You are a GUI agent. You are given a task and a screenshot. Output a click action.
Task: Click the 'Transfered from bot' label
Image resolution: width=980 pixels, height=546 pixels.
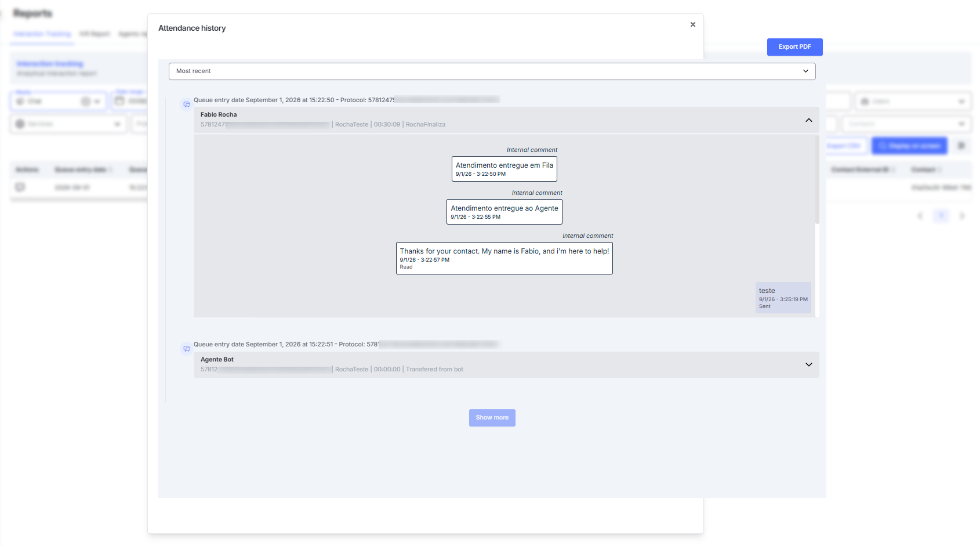tap(434, 370)
